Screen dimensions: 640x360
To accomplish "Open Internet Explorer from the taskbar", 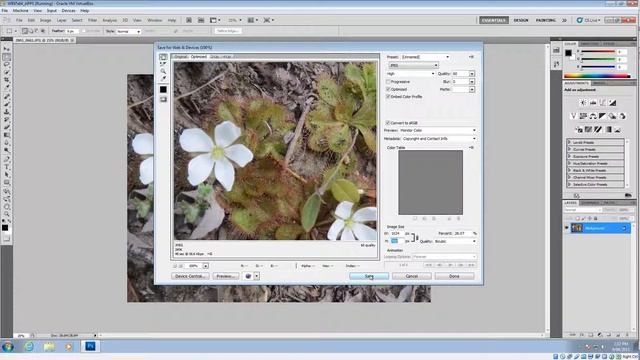I will 29,347.
